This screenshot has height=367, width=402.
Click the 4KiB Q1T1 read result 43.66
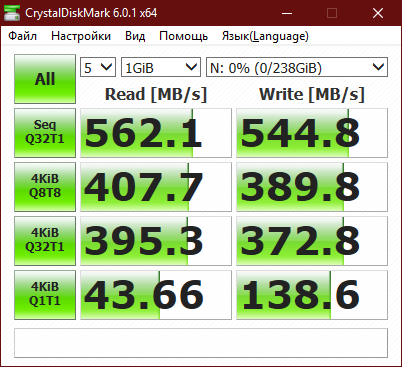coord(156,295)
